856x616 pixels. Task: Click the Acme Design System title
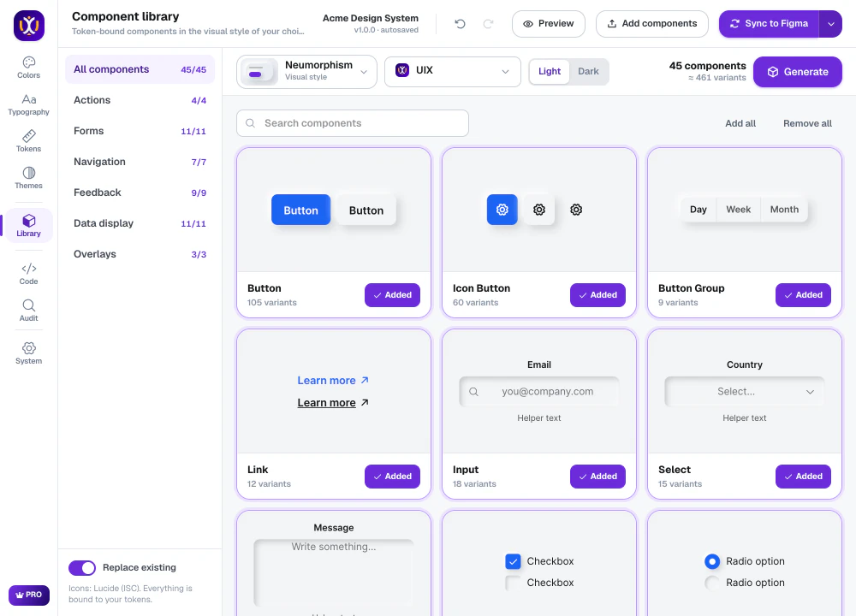click(x=370, y=18)
